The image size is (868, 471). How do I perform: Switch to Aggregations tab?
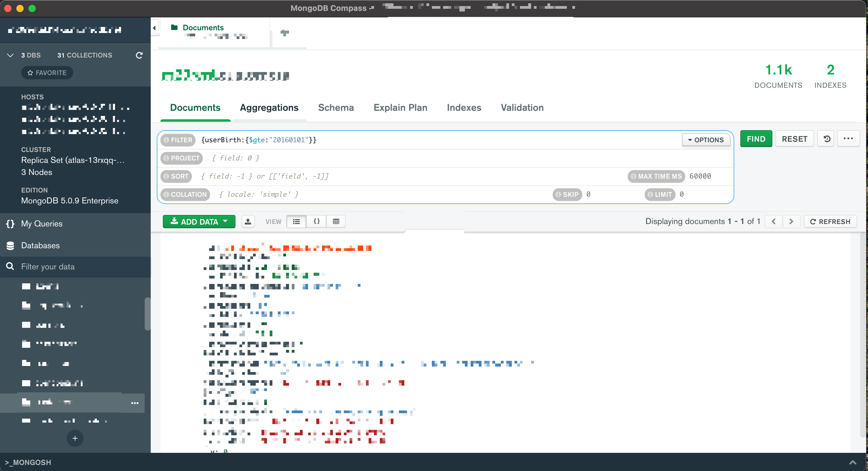click(269, 107)
